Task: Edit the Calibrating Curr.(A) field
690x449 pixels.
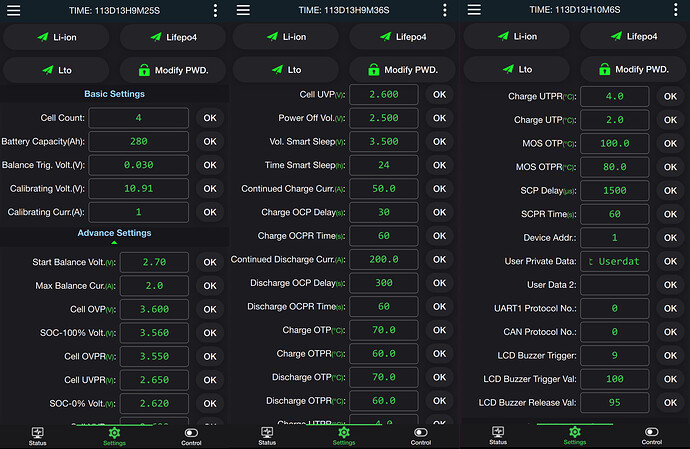Action: click(x=139, y=212)
